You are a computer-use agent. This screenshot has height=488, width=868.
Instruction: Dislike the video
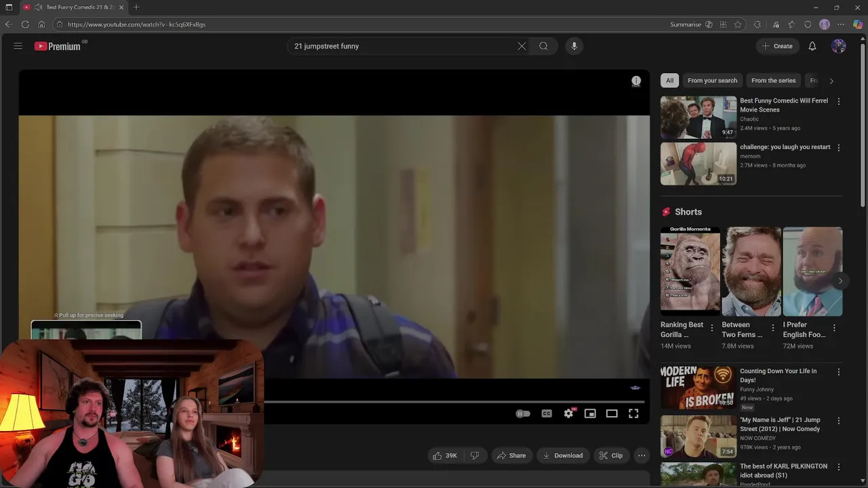[475, 455]
